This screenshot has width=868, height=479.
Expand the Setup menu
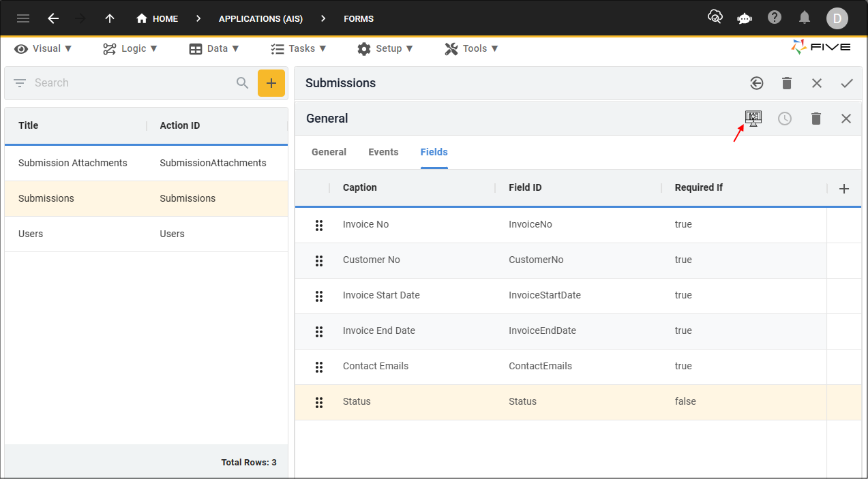[385, 48]
